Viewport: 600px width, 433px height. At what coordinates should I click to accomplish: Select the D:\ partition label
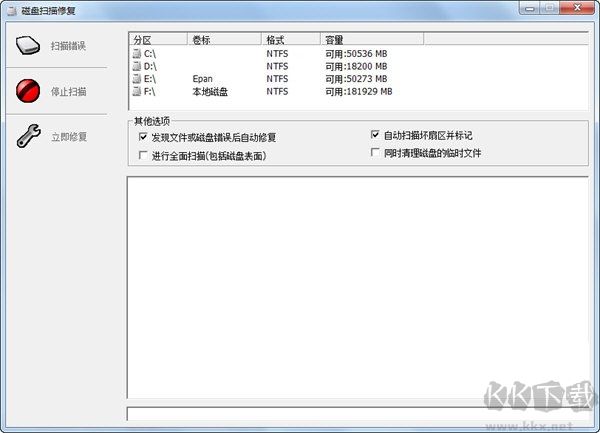[x=150, y=66]
